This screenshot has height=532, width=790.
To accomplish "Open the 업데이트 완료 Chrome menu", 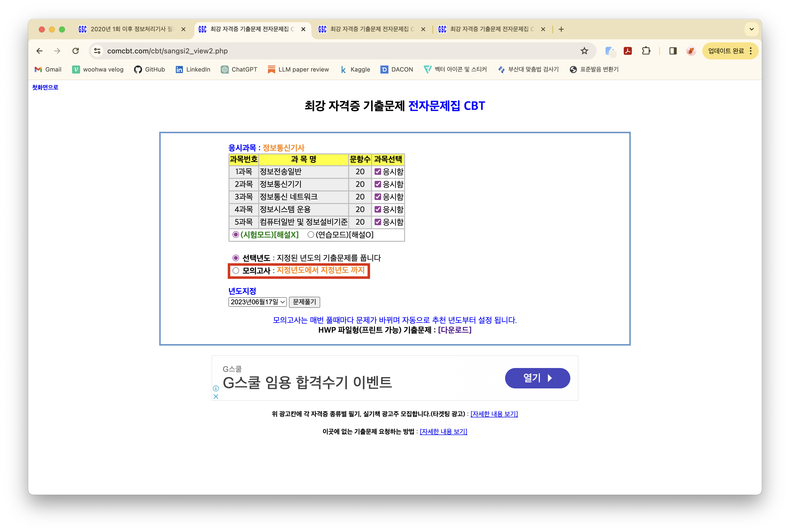I will [x=730, y=51].
